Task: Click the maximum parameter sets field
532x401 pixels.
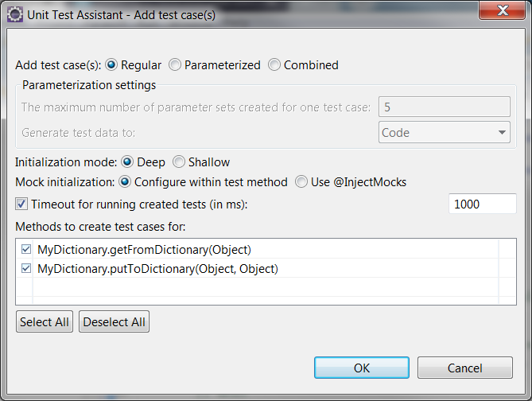Action: pos(444,107)
